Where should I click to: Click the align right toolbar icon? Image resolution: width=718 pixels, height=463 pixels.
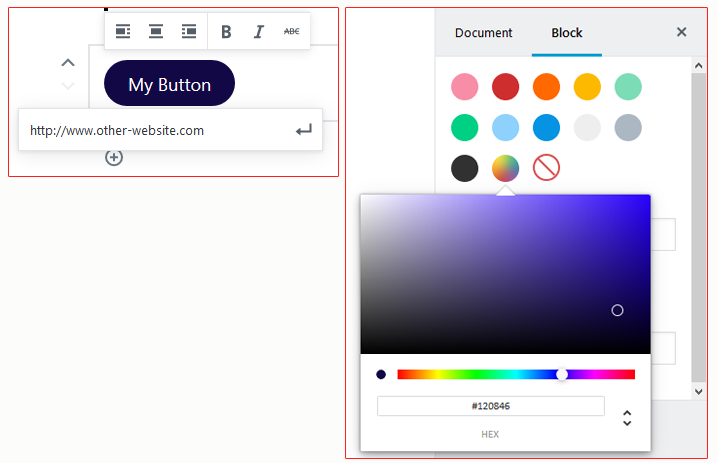coord(189,32)
